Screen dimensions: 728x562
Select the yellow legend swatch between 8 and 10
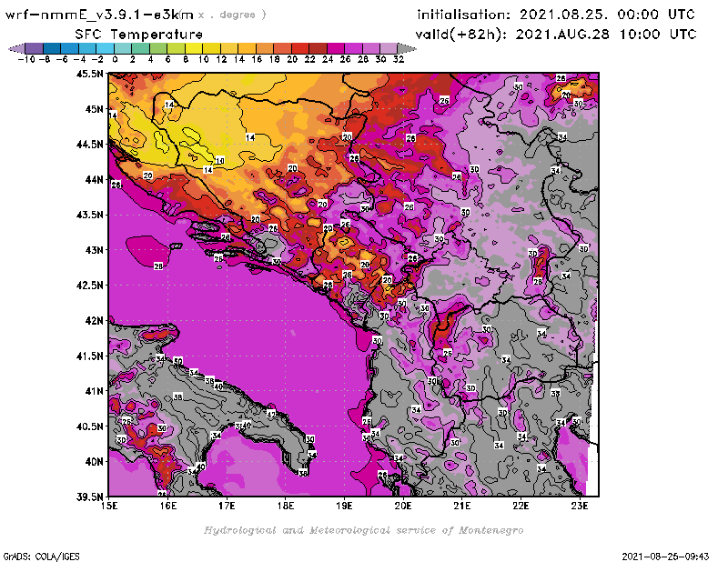pos(194,48)
